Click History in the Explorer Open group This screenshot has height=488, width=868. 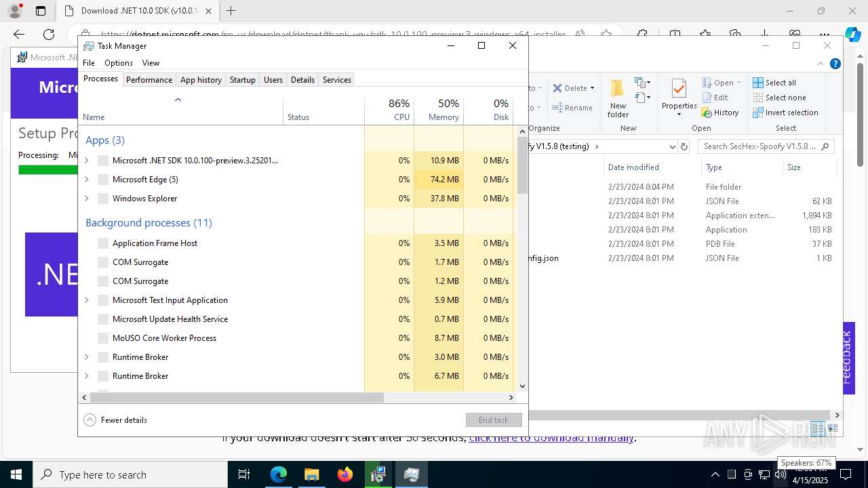[720, 113]
